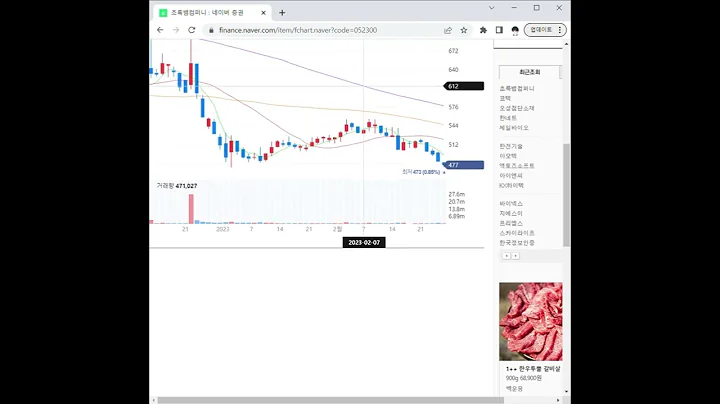Click the vertical page scrollbar thumb
This screenshot has height=404, width=720.
point(566,195)
